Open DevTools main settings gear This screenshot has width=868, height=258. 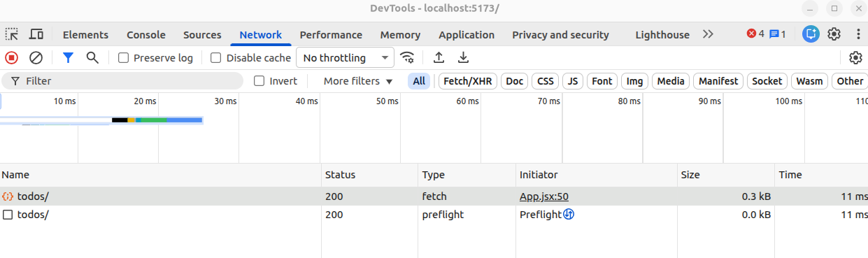(x=834, y=34)
